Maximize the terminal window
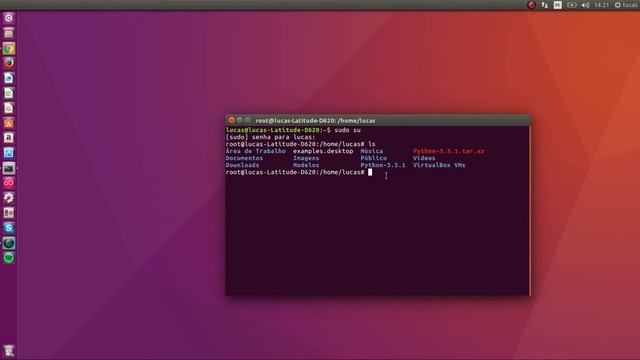The height and width of the screenshot is (360, 640). click(x=247, y=120)
